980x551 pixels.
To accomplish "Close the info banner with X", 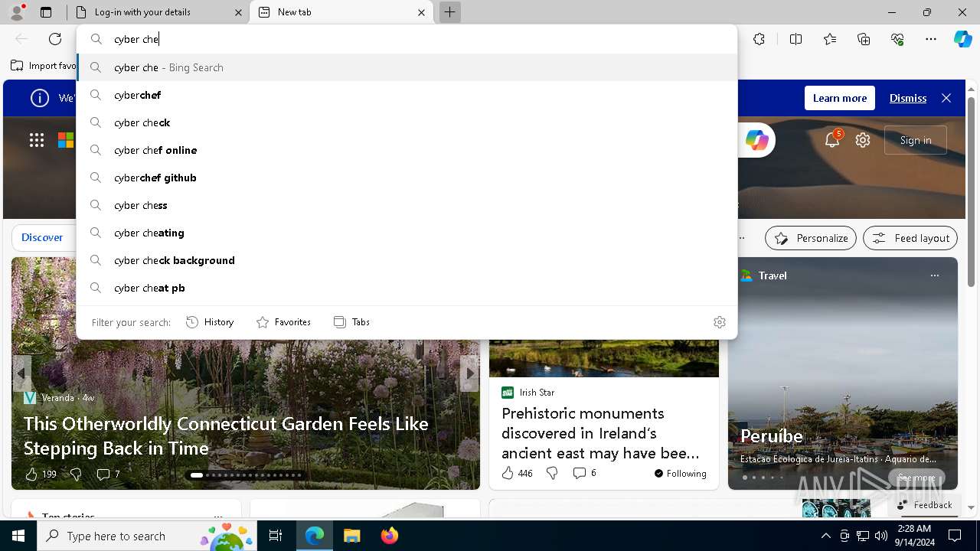I will click(x=946, y=98).
